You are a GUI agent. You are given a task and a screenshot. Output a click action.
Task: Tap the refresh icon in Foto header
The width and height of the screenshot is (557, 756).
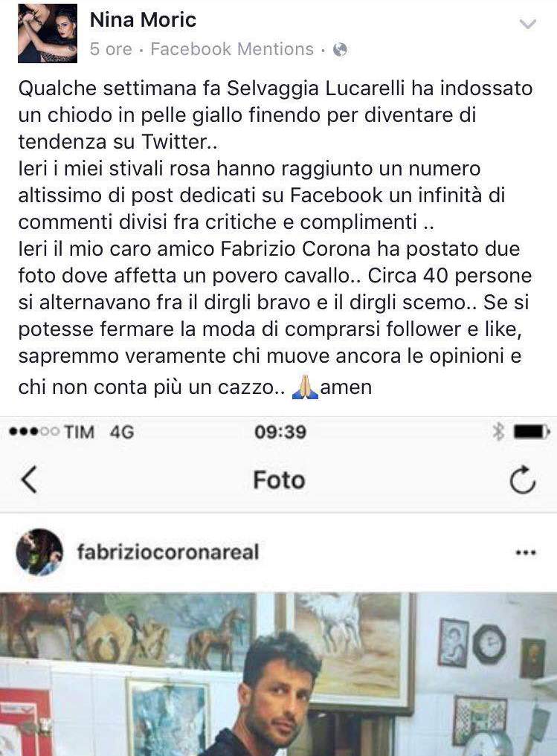pyautogui.click(x=523, y=479)
